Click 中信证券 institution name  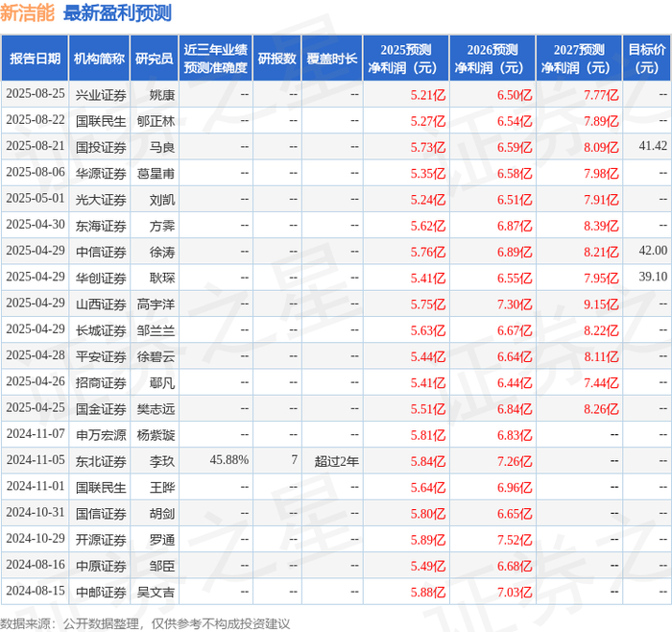(101, 252)
